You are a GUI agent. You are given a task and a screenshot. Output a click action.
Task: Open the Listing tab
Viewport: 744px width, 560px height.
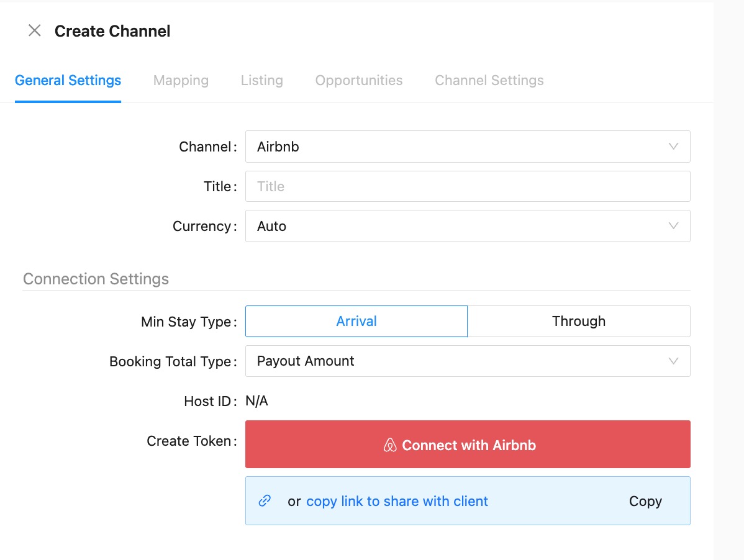pyautogui.click(x=262, y=80)
